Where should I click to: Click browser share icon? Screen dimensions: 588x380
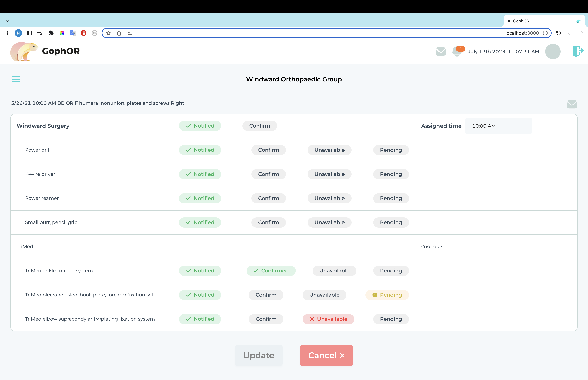119,33
